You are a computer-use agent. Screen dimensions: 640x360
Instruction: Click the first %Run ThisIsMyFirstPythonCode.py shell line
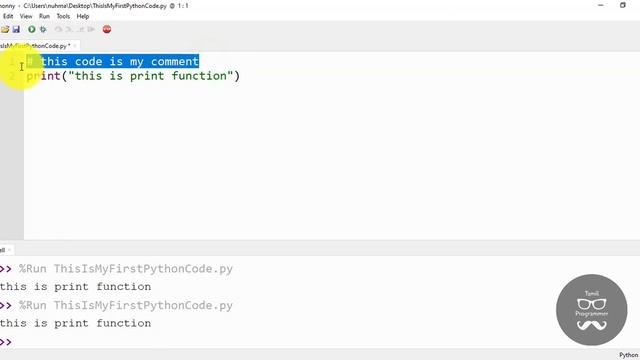pos(126,269)
